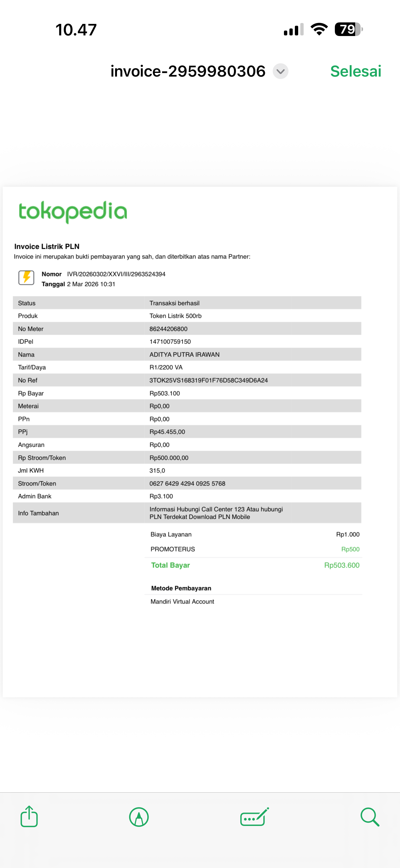Tap Selesai to close the preview
The height and width of the screenshot is (868, 400).
tap(355, 71)
